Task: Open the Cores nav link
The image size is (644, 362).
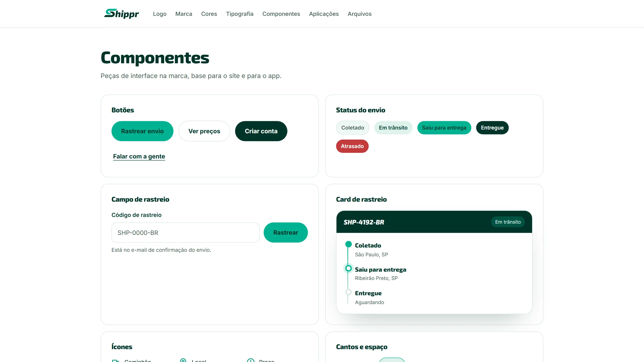Action: (209, 14)
